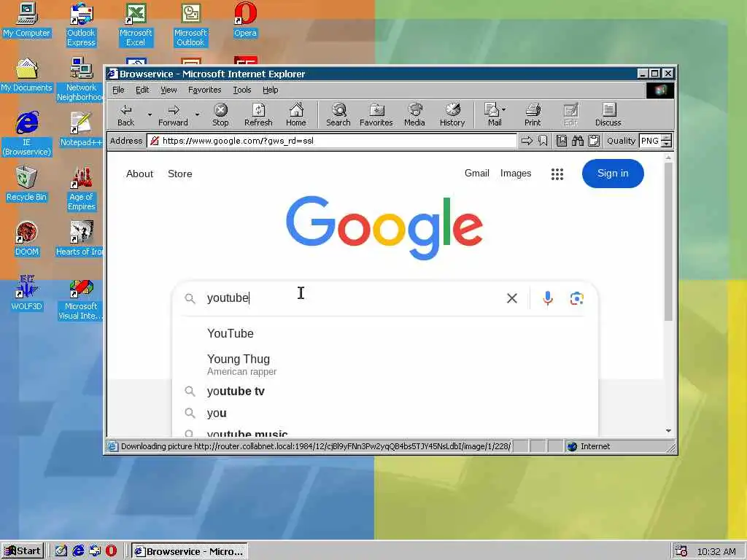Stop the page from loading

point(220,114)
